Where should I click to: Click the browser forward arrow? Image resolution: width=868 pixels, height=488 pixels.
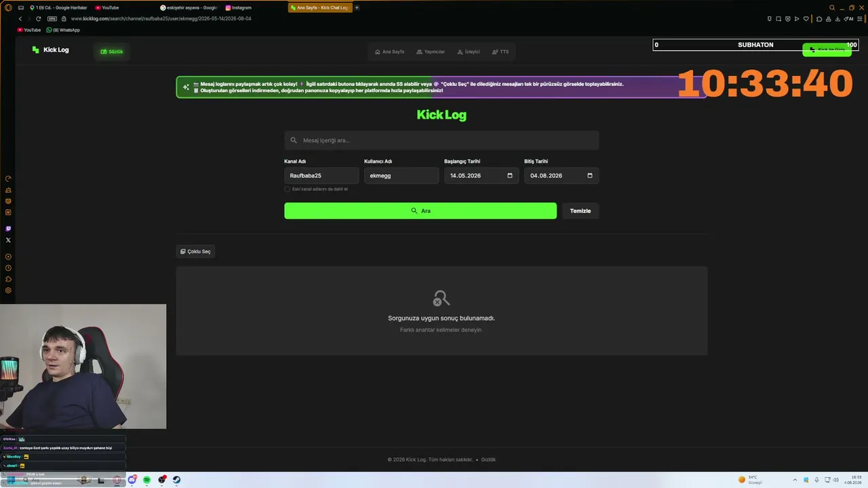point(29,18)
